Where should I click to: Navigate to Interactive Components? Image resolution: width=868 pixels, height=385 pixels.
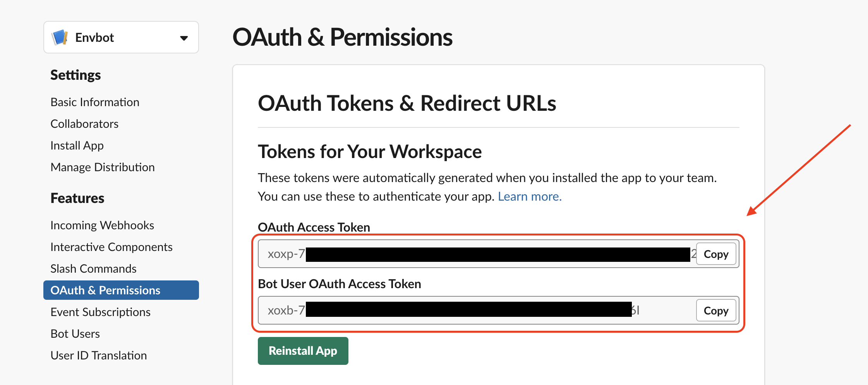(112, 247)
